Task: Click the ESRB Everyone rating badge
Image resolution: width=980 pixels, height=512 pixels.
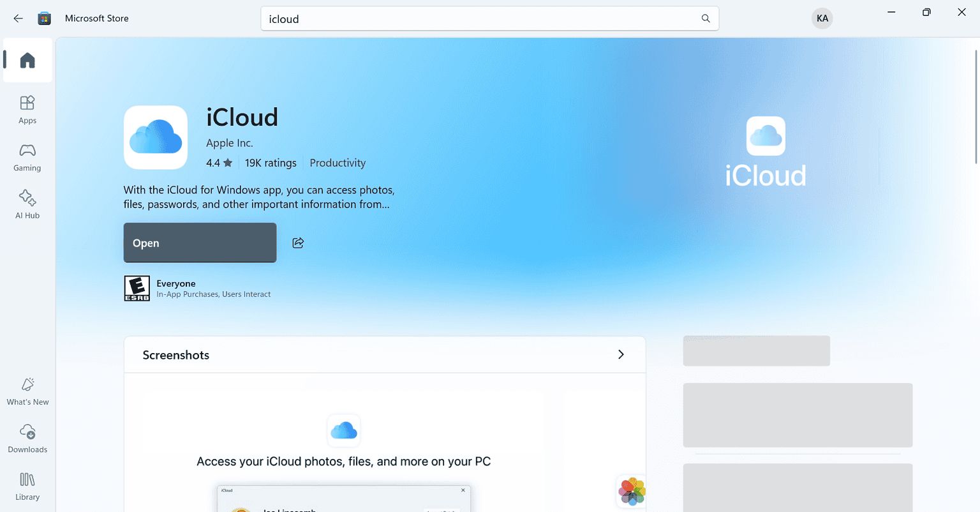Action: point(137,289)
